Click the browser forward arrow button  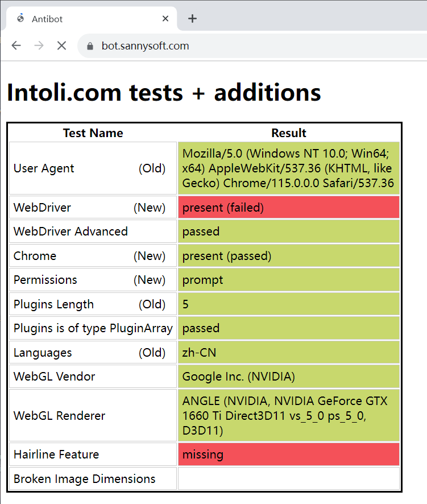tap(39, 46)
